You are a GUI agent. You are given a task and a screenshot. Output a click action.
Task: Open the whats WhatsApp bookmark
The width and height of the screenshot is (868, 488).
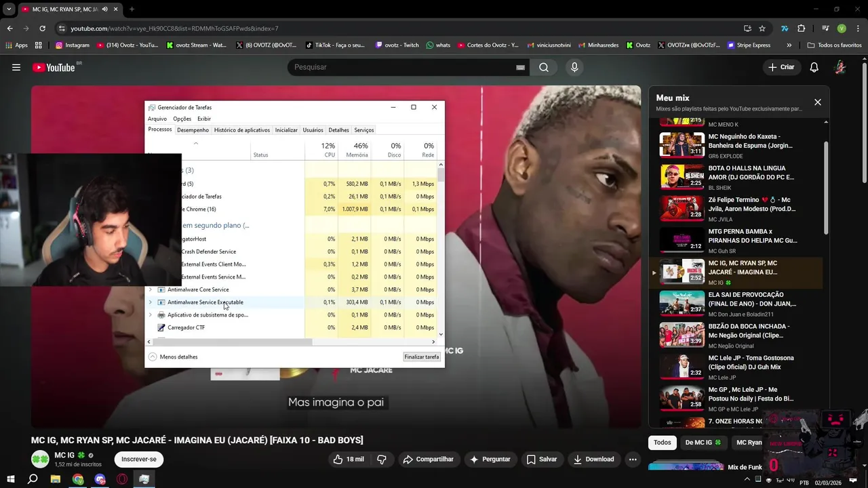pyautogui.click(x=438, y=45)
